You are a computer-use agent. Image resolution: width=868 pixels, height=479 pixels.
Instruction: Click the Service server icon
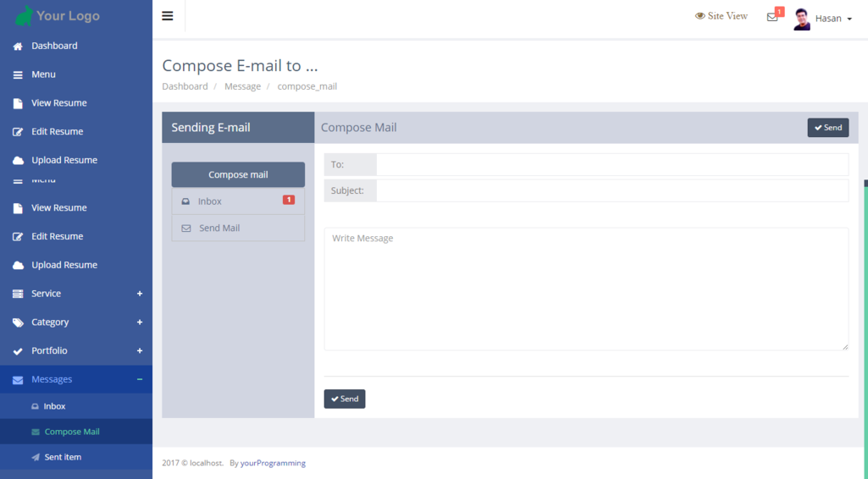(18, 294)
